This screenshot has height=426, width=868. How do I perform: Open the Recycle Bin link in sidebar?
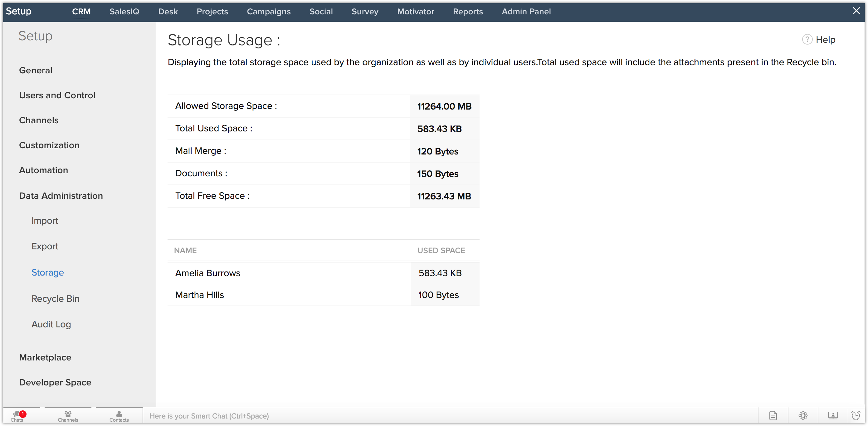pos(55,299)
